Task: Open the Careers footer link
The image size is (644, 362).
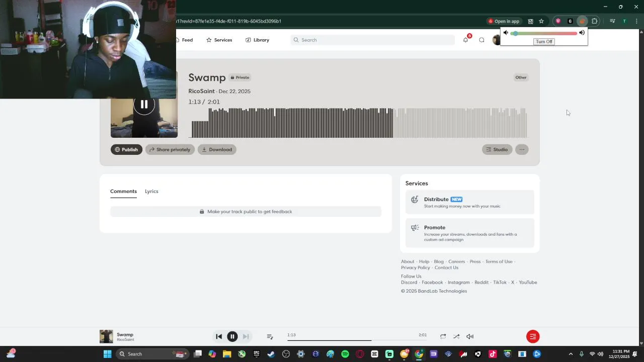Action: point(457,261)
